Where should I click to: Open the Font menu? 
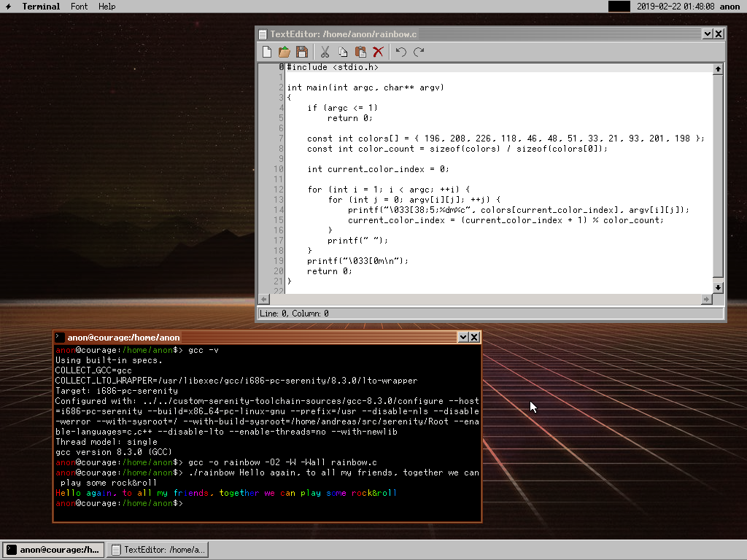pos(79,6)
